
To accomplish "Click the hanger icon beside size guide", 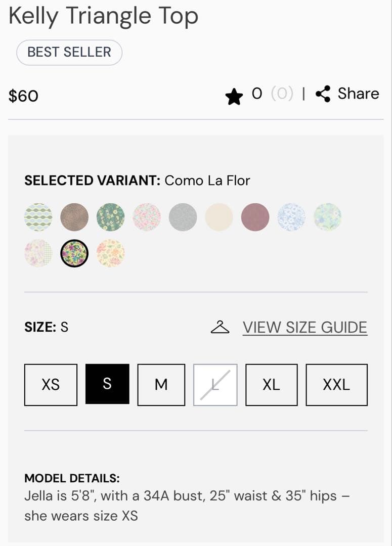I will coord(220,328).
